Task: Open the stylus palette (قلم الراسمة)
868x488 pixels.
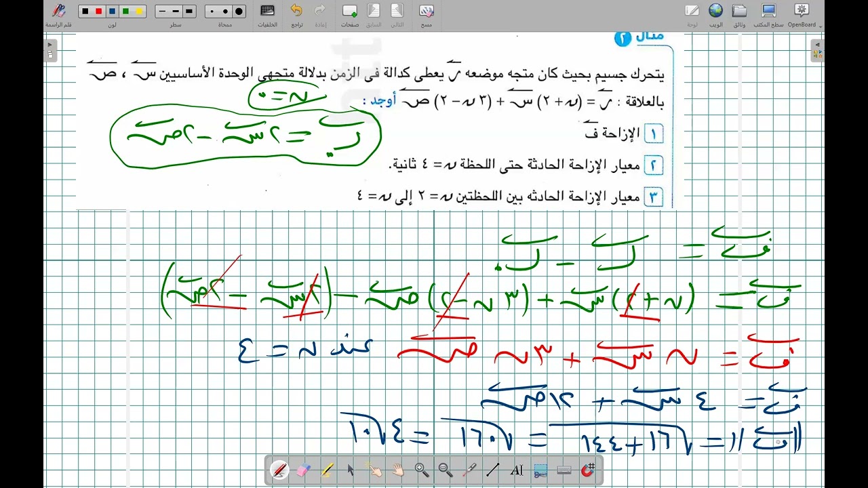Action: tap(59, 14)
